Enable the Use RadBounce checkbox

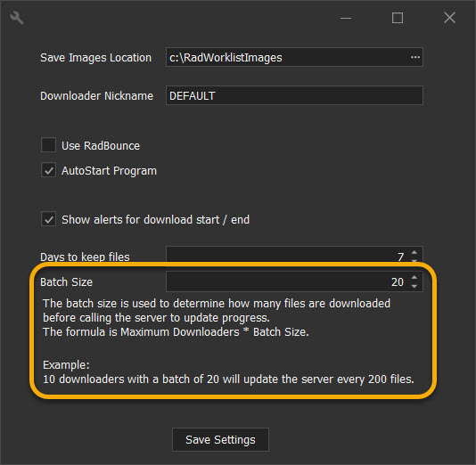[x=48, y=144]
